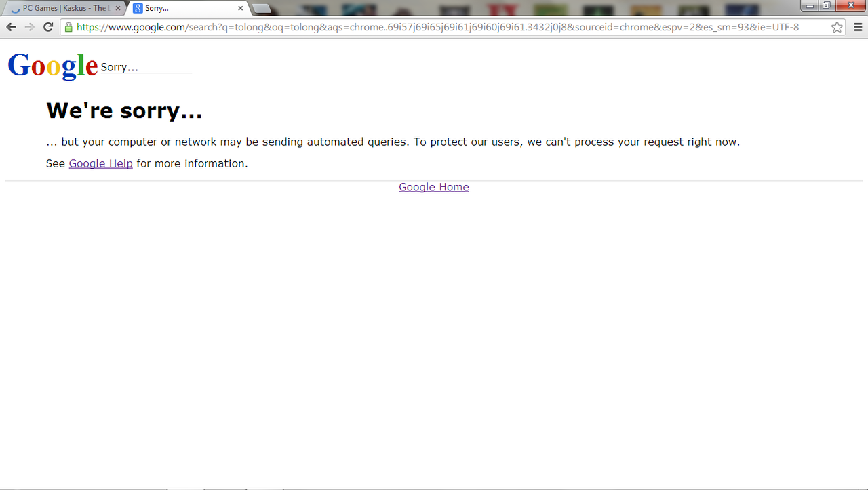The height and width of the screenshot is (490, 868).
Task: Bookmark this page with the star
Action: click(837, 27)
